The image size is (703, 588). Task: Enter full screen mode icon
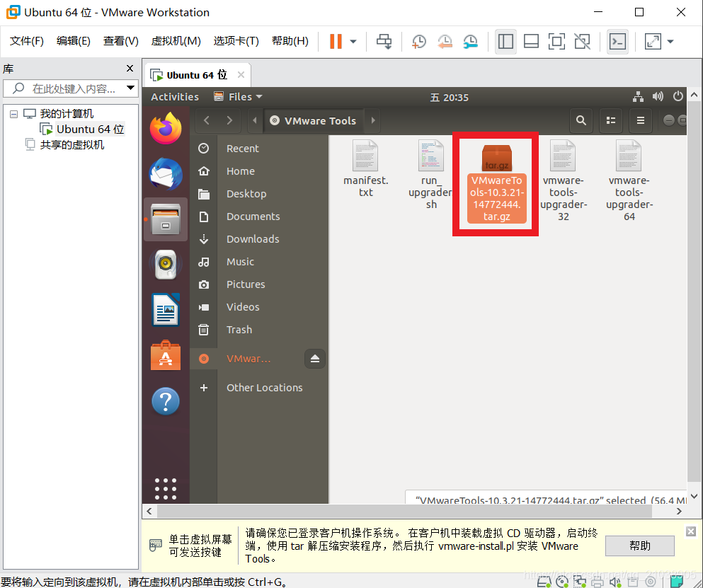pos(556,42)
